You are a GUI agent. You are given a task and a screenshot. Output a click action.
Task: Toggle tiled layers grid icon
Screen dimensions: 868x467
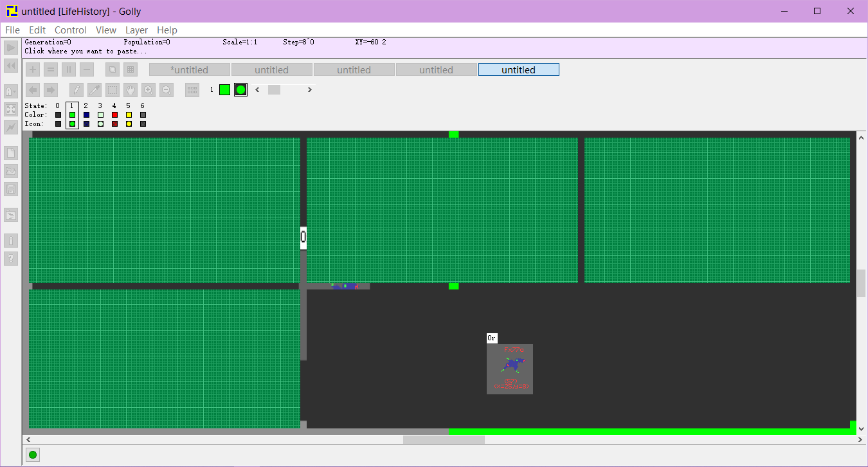[x=131, y=69]
